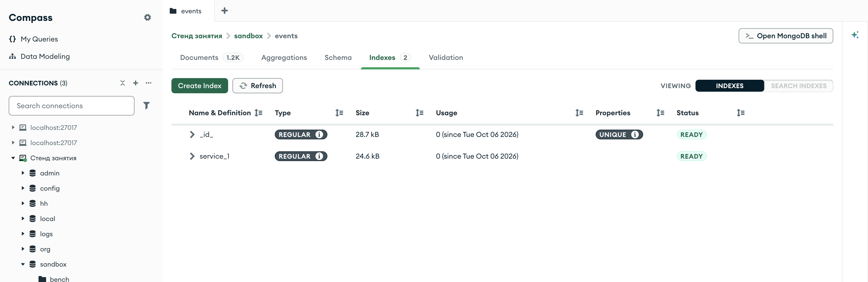Image resolution: width=868 pixels, height=282 pixels.
Task: Sort indexes by Status column
Action: coord(741,113)
